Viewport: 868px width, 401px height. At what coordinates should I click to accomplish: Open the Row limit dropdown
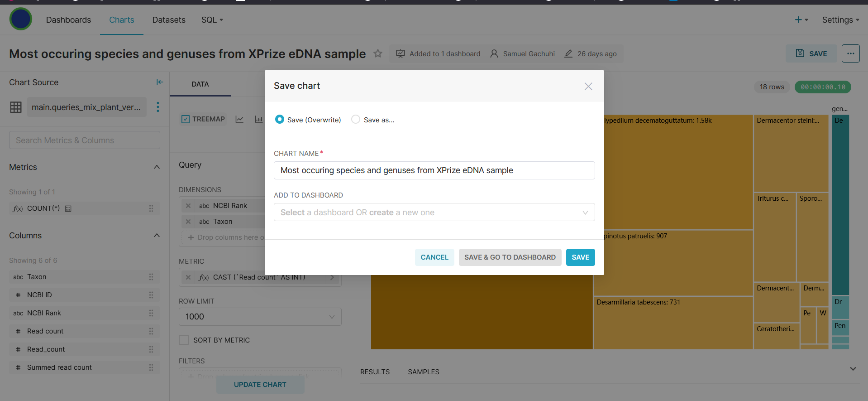(x=260, y=317)
